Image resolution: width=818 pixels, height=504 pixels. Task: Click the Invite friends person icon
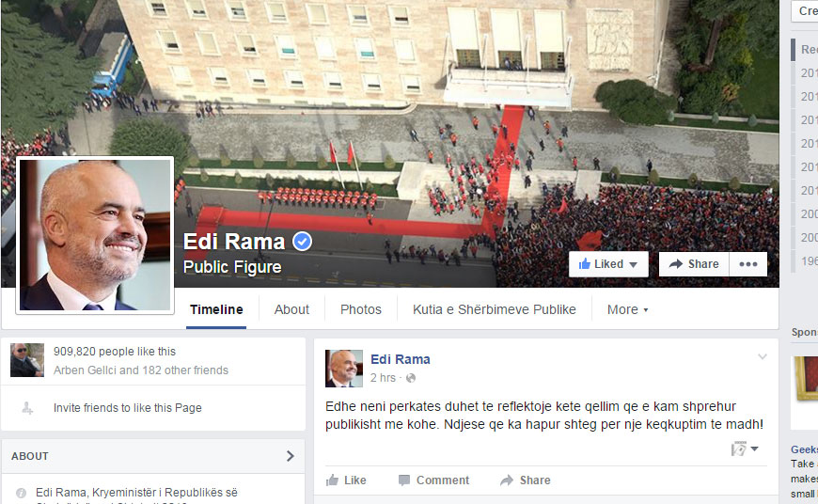tap(27, 408)
